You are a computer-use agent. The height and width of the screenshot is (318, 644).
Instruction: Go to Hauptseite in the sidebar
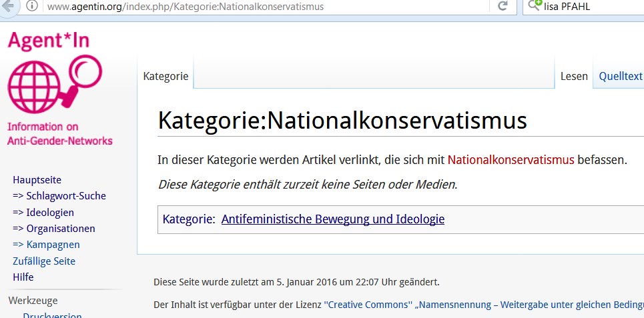point(37,180)
